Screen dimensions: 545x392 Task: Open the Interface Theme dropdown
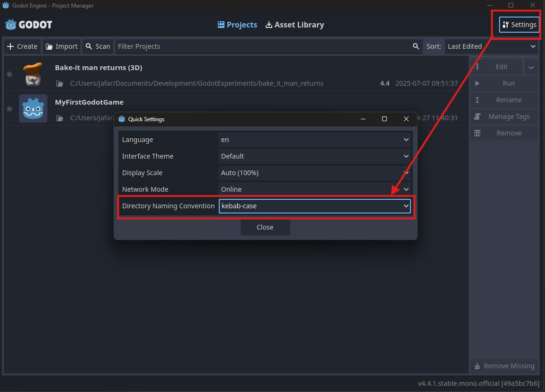pos(314,156)
